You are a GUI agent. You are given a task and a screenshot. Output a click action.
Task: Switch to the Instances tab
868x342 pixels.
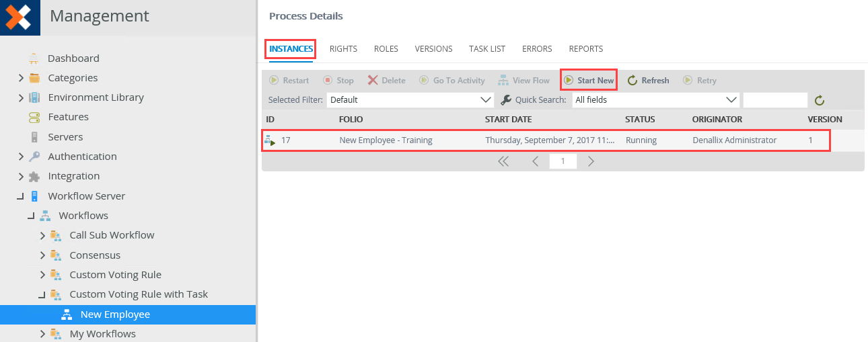coord(291,49)
